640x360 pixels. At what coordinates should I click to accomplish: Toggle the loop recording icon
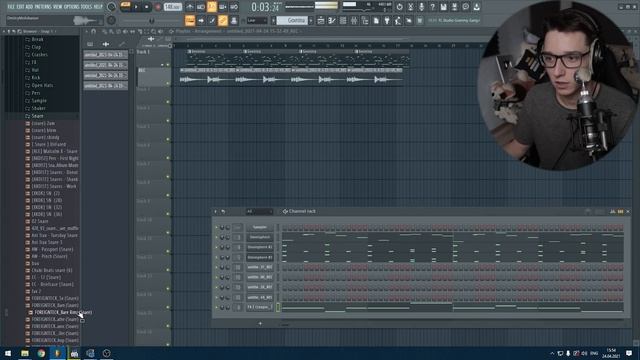coord(234,7)
